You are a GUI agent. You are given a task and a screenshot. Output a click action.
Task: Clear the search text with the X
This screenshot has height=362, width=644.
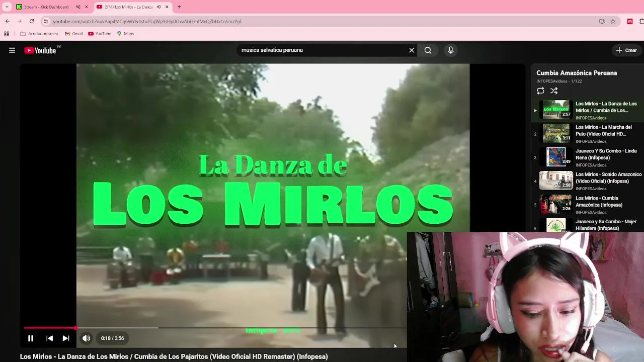pos(412,50)
